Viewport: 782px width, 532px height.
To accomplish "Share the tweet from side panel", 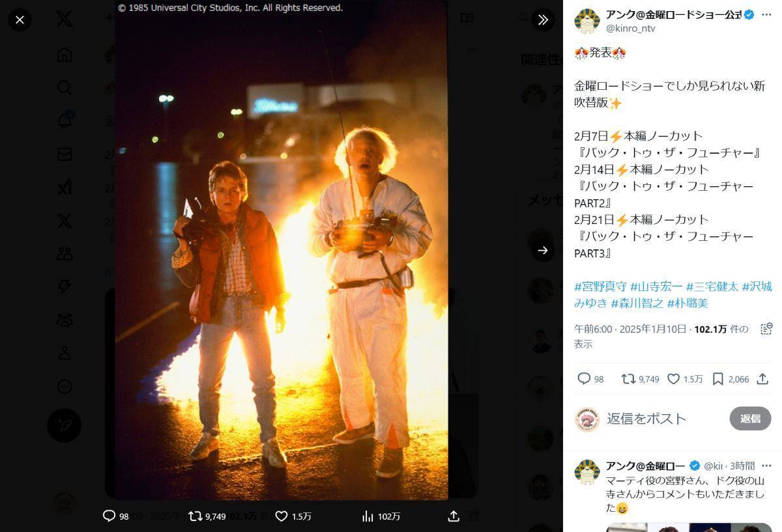I will (762, 378).
